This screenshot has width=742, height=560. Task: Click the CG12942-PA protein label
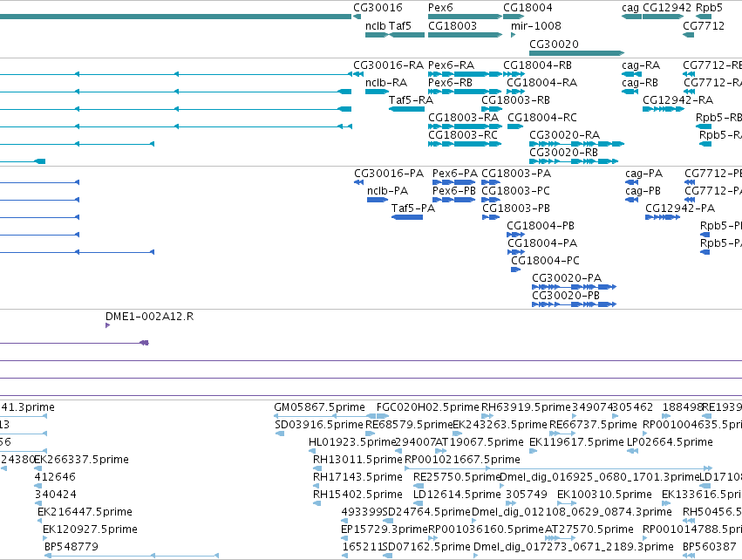pos(680,208)
